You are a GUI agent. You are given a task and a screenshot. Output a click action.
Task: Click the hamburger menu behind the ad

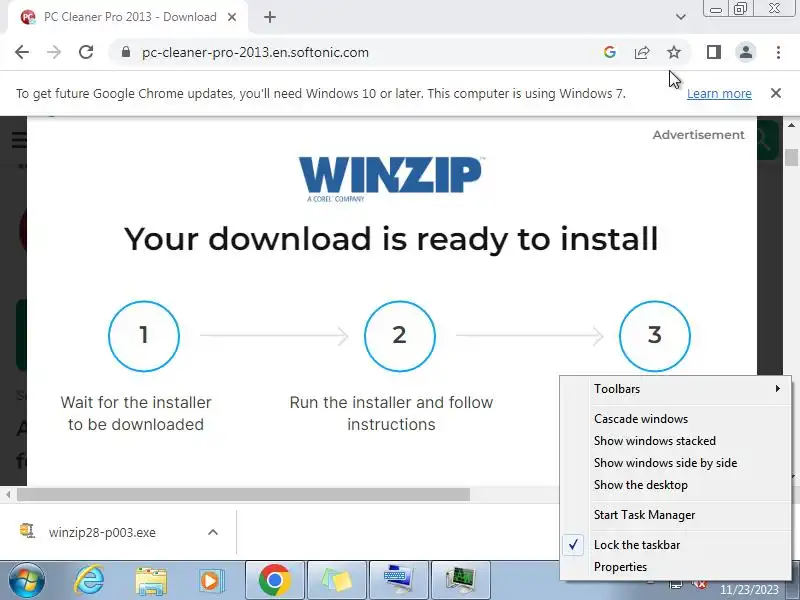19,139
